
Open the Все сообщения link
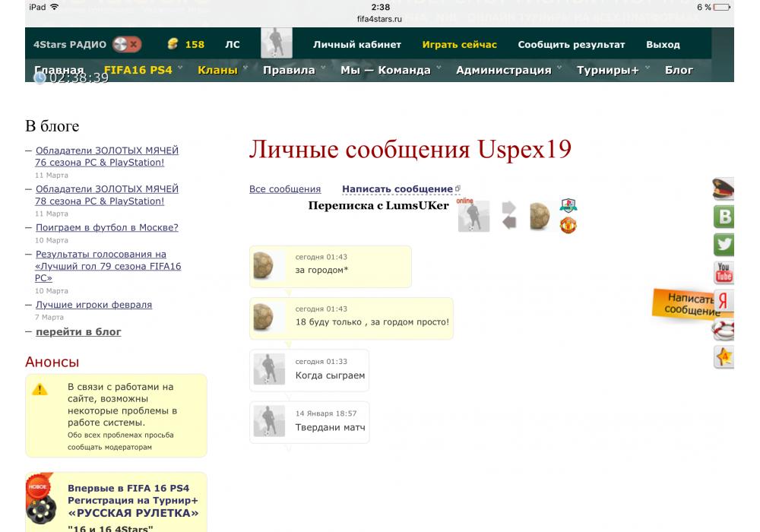pos(285,189)
